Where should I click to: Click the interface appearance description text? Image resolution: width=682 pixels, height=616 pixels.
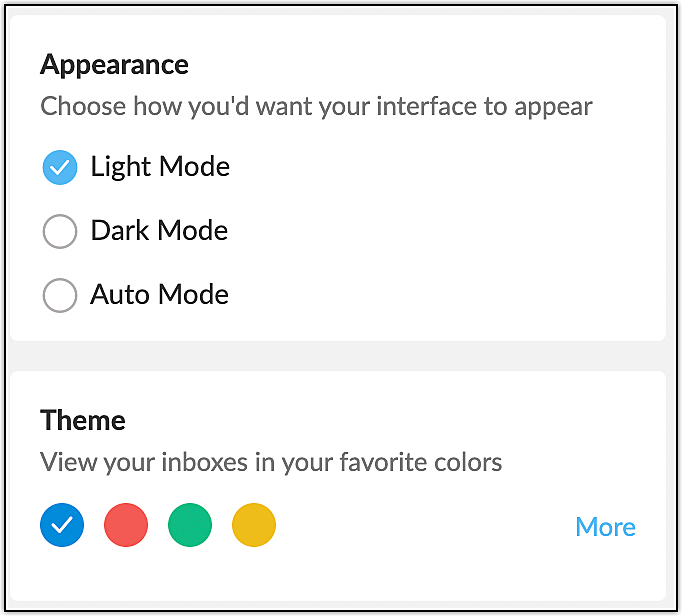coord(316,106)
